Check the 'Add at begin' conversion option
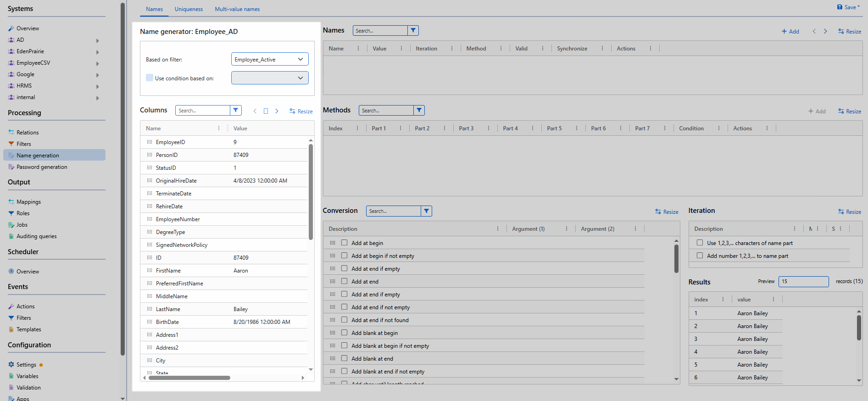This screenshot has width=868, height=401. [344, 243]
